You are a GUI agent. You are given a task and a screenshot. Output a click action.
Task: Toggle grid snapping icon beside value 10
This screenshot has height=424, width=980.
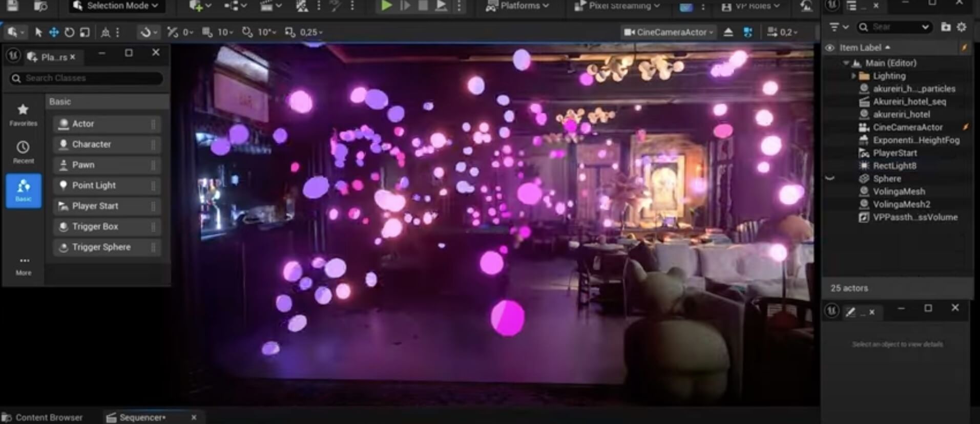[x=207, y=32]
